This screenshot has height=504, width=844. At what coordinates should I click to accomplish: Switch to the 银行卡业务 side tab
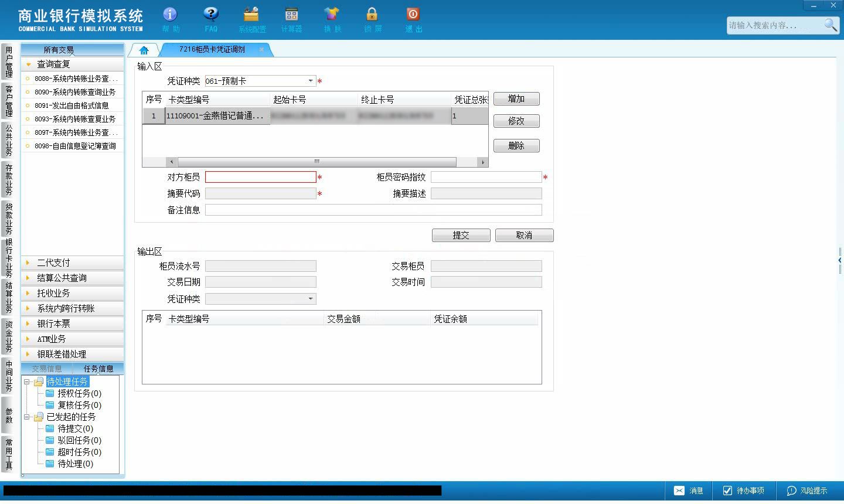point(8,258)
